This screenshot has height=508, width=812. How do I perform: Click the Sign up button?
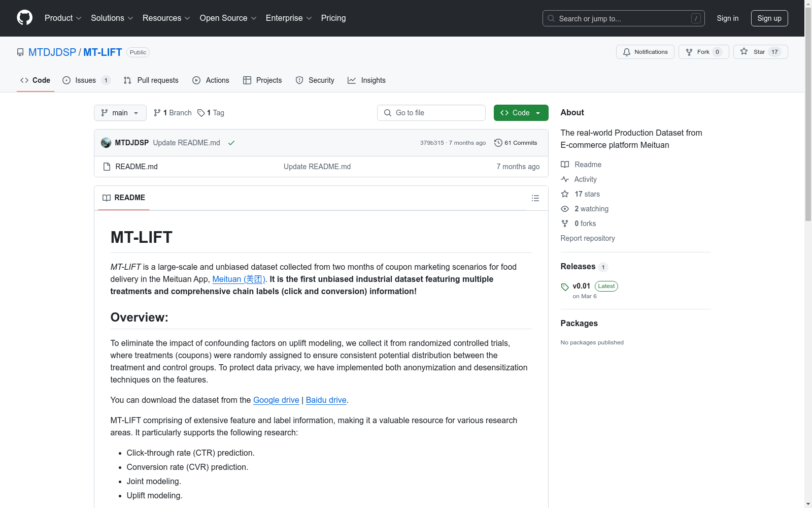pos(769,18)
